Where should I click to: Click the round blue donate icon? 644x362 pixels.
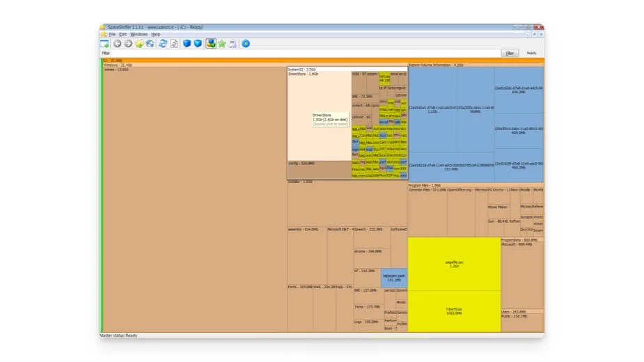tap(246, 44)
